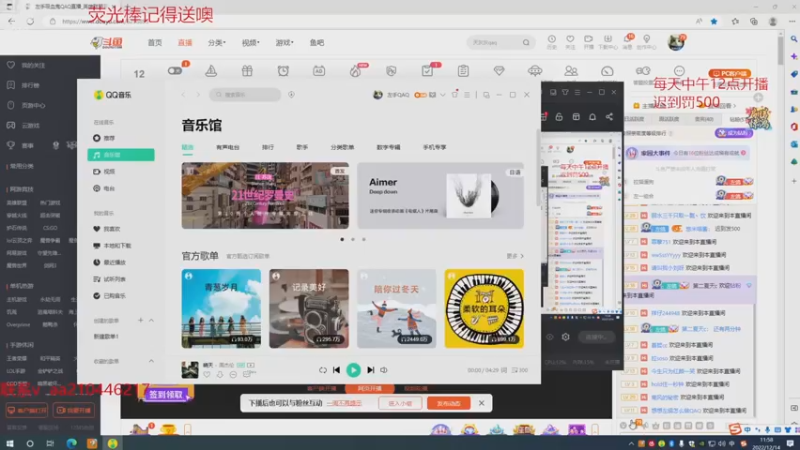Image resolution: width=800 pixels, height=450 pixels.
Task: Collapse the 创建的歌单 section
Action: [x=152, y=320]
